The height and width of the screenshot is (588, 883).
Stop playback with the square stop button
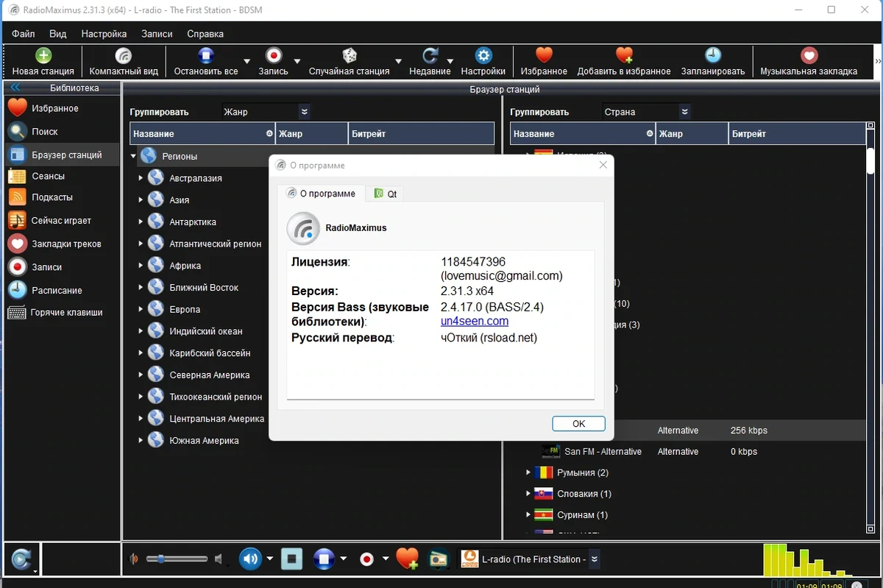pos(292,559)
